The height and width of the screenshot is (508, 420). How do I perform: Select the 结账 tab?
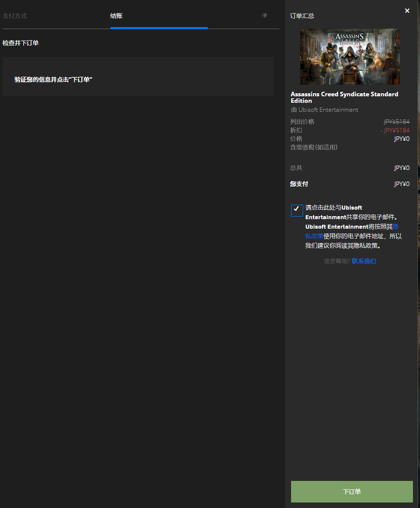click(116, 16)
